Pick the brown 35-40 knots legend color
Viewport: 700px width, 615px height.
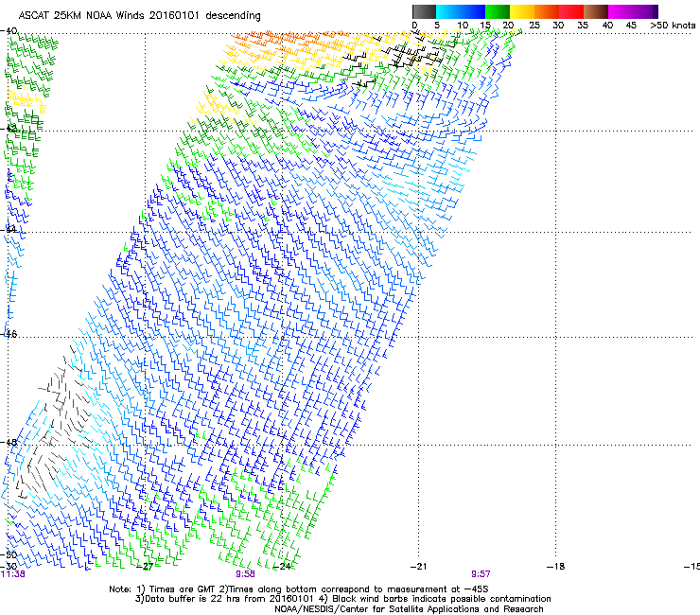[596, 11]
